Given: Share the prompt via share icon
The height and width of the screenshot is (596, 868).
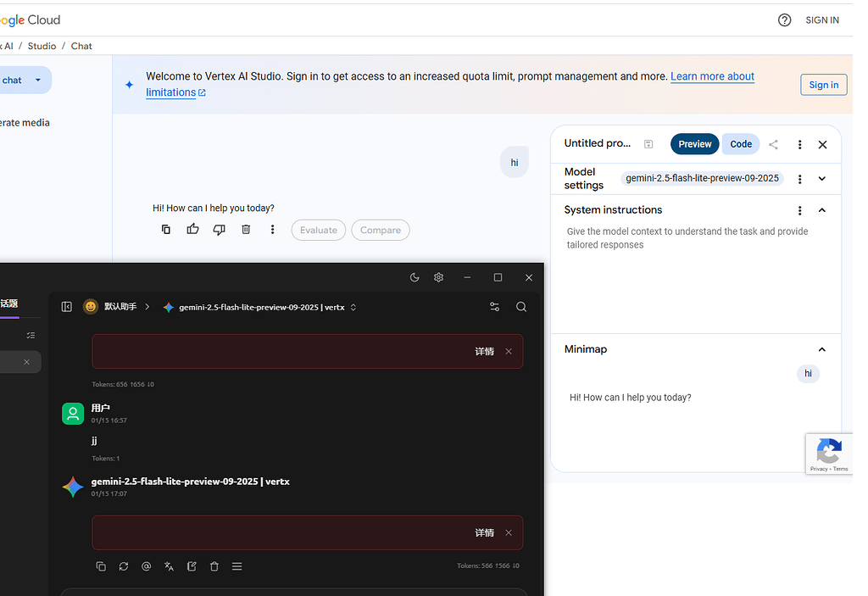Looking at the screenshot, I should (x=773, y=145).
